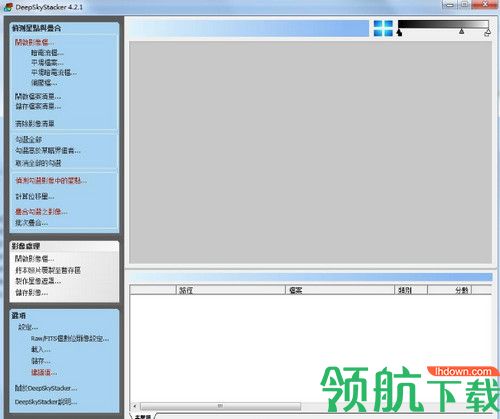
Task: Open a file list (開啟檔案清單...)
Action: coord(38,96)
